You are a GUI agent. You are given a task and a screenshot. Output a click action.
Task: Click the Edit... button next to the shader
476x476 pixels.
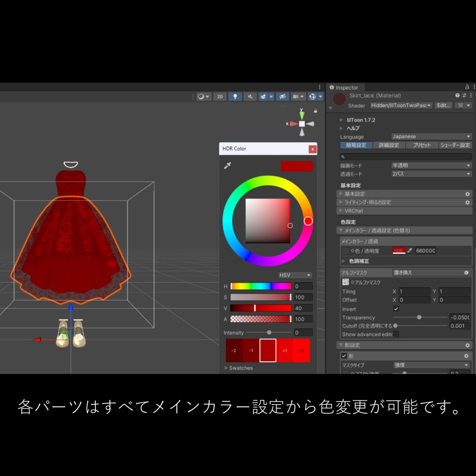coord(443,106)
